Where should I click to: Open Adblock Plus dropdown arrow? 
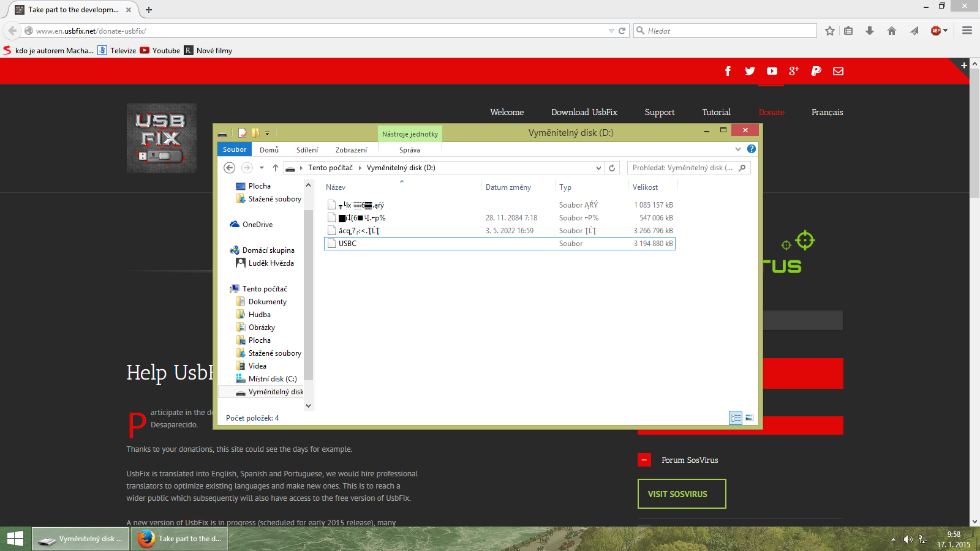coord(946,31)
